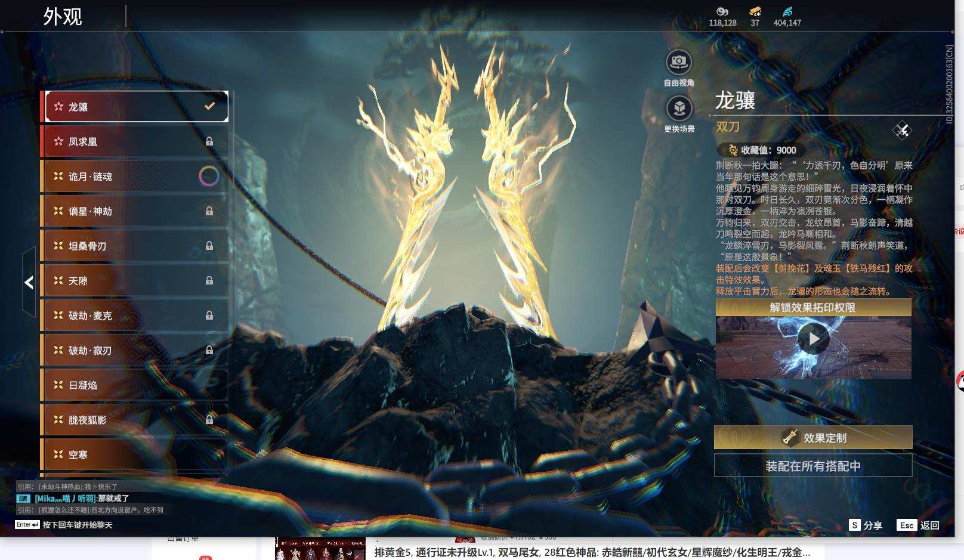Click the gold bar currency icon

pyautogui.click(x=755, y=11)
